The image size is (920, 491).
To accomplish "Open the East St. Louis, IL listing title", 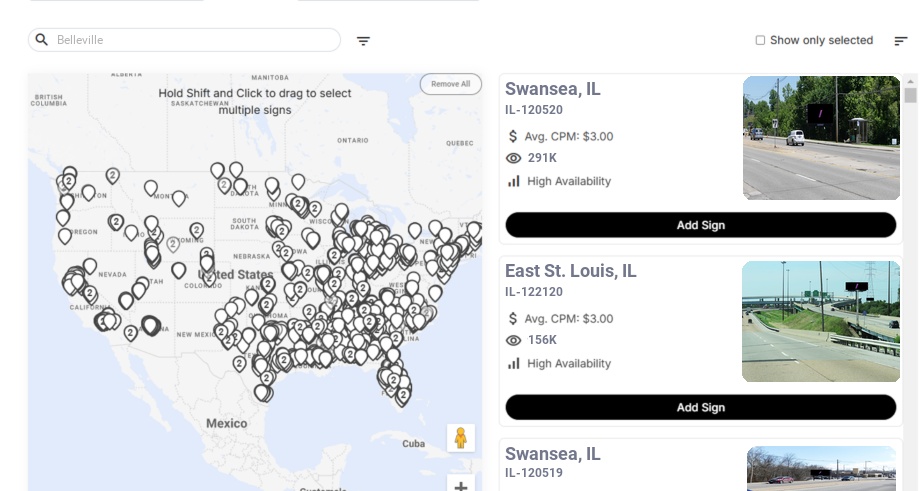I will [x=571, y=271].
